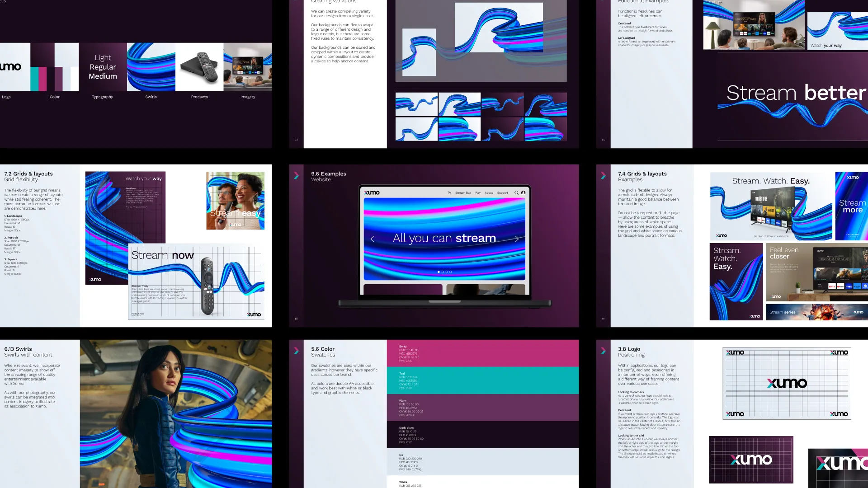The width and height of the screenshot is (868, 488).
Task: Open the Stream series banner
Action: pos(817,312)
